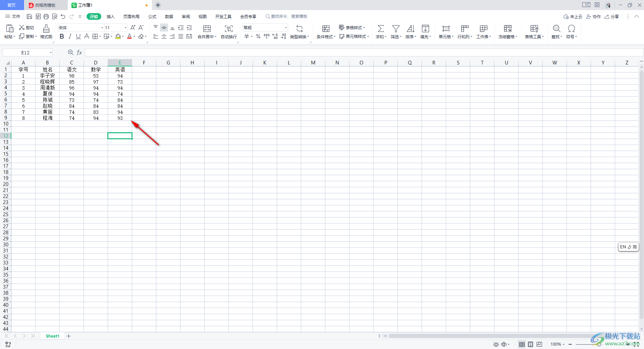This screenshot has height=349, width=644.
Task: Click the Filter (筛选) funnel icon
Action: tap(396, 29)
